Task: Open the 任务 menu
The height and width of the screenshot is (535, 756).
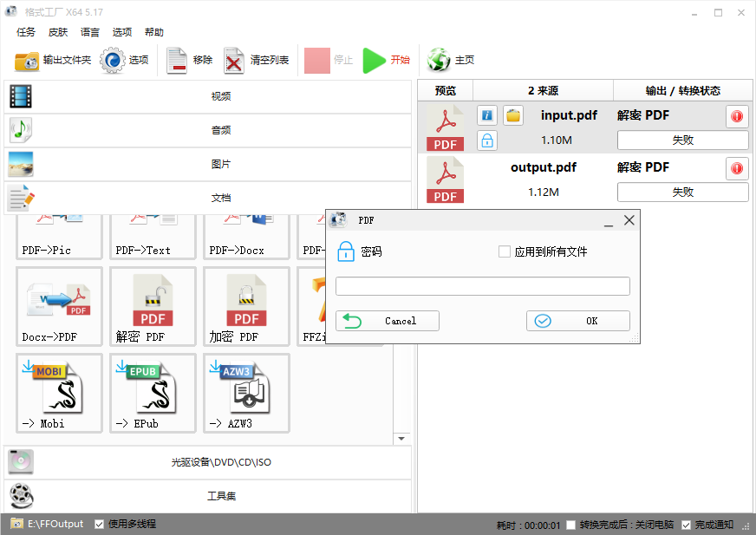Action: (x=26, y=32)
